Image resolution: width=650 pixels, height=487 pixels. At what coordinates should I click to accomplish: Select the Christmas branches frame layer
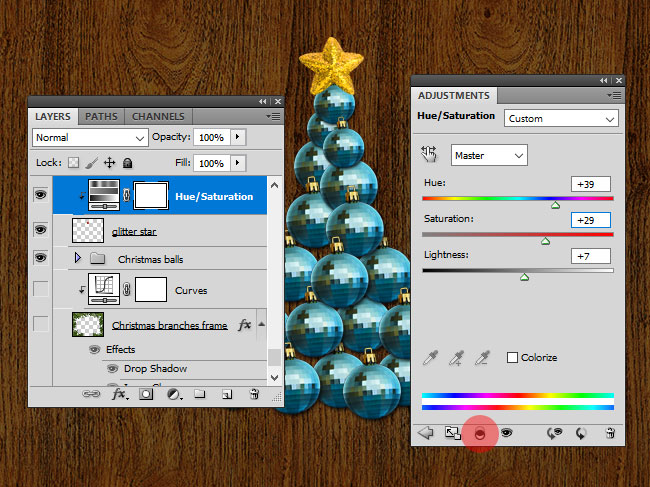(x=170, y=325)
